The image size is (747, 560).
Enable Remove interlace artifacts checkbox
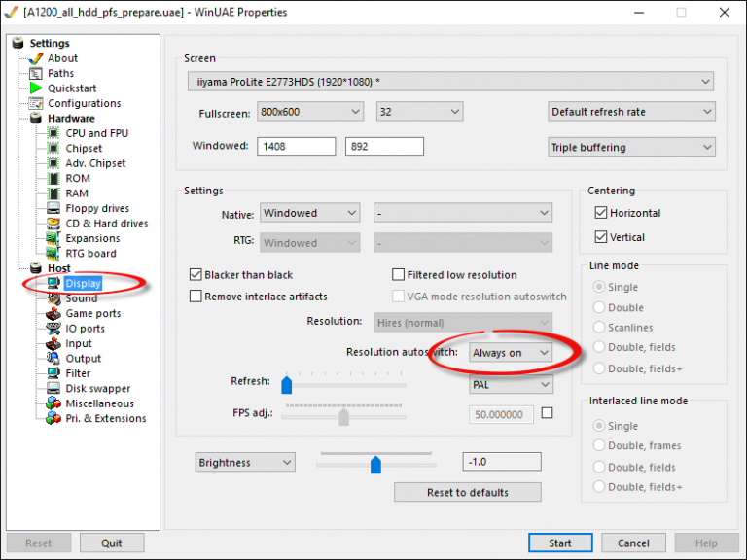click(196, 297)
